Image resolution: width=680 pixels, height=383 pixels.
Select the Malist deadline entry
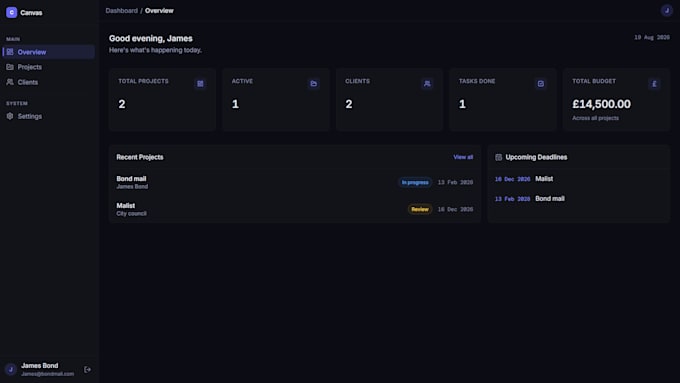[579, 179]
